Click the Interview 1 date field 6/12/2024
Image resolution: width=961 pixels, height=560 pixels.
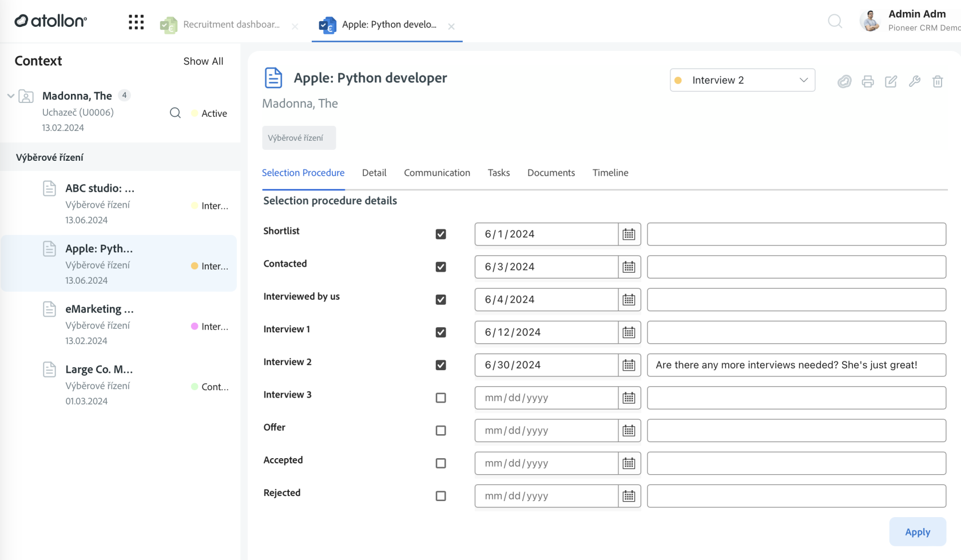pos(546,332)
